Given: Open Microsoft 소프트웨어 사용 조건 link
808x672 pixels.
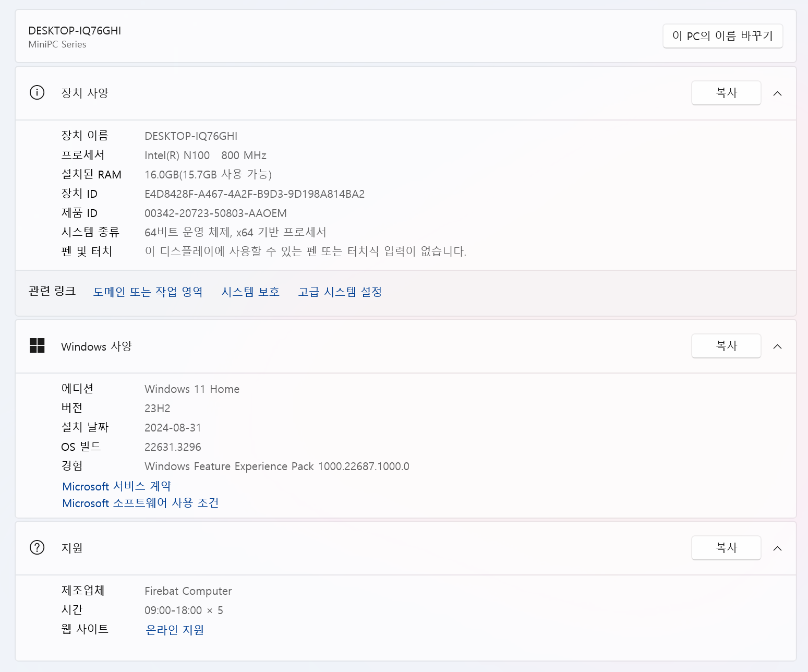Looking at the screenshot, I should coord(140,503).
